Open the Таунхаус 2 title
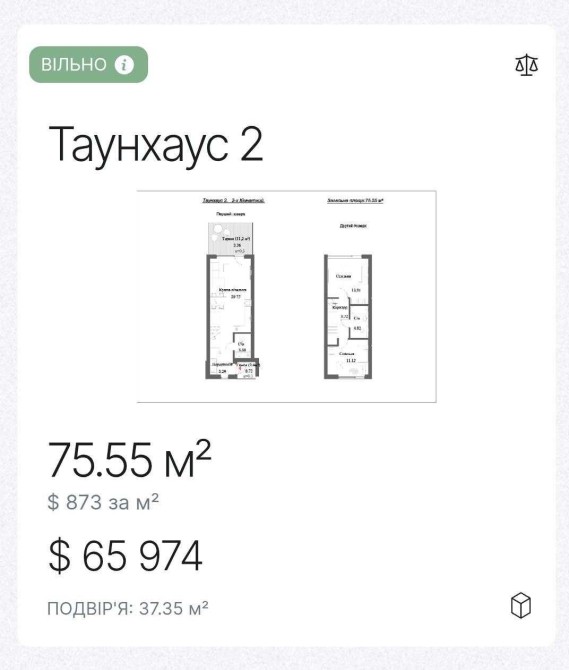Screen dimensions: 569x670 tap(155, 144)
